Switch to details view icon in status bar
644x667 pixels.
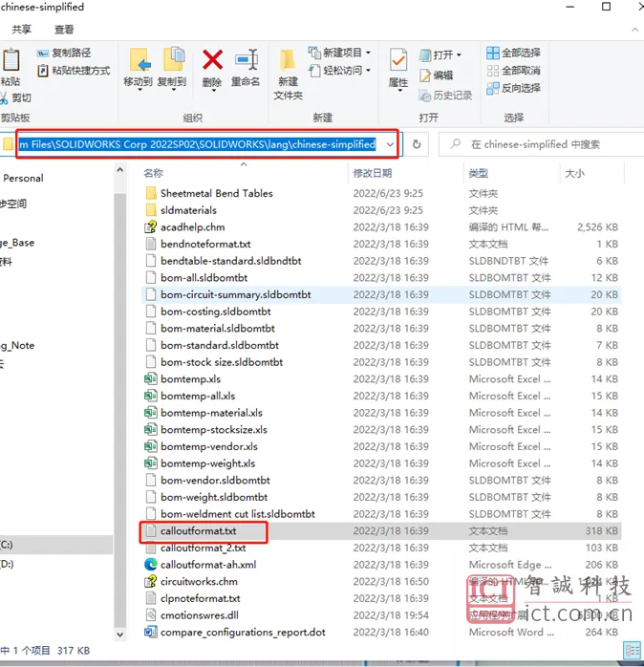pyautogui.click(x=633, y=651)
